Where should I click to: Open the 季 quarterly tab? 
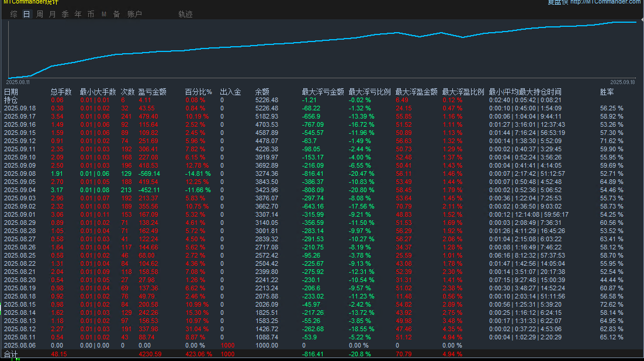point(65,14)
